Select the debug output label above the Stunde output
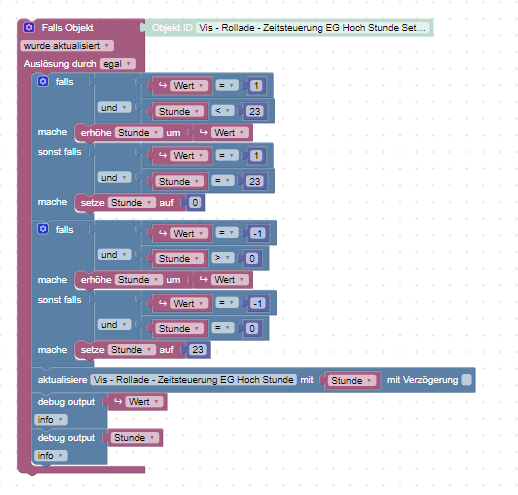Viewport: 518px width, 495px height. (66, 438)
